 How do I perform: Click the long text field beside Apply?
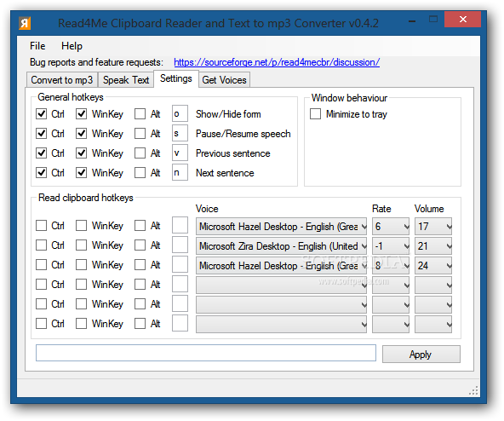206,353
